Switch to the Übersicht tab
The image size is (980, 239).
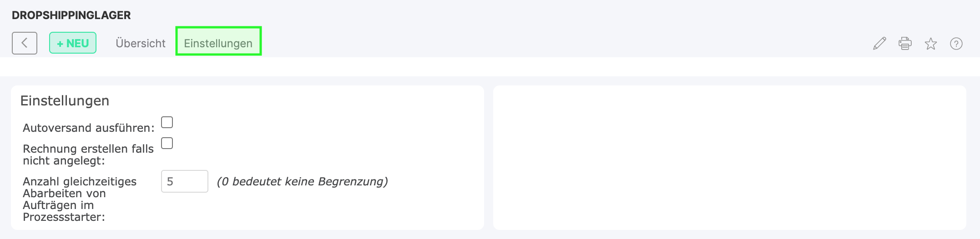[141, 43]
